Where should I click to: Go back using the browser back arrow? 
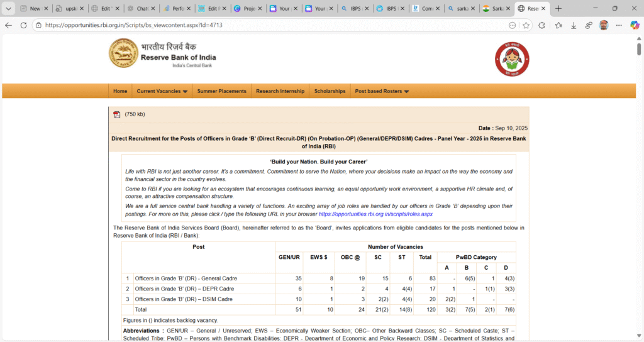[8, 25]
